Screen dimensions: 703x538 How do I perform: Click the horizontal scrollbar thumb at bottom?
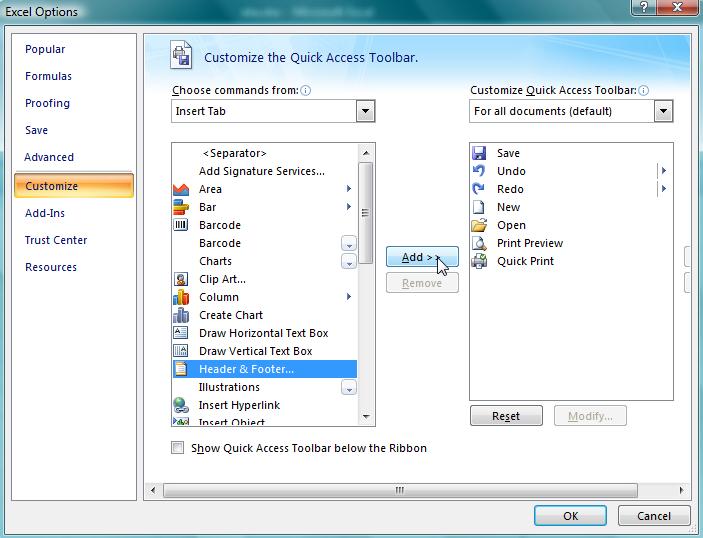(400, 490)
